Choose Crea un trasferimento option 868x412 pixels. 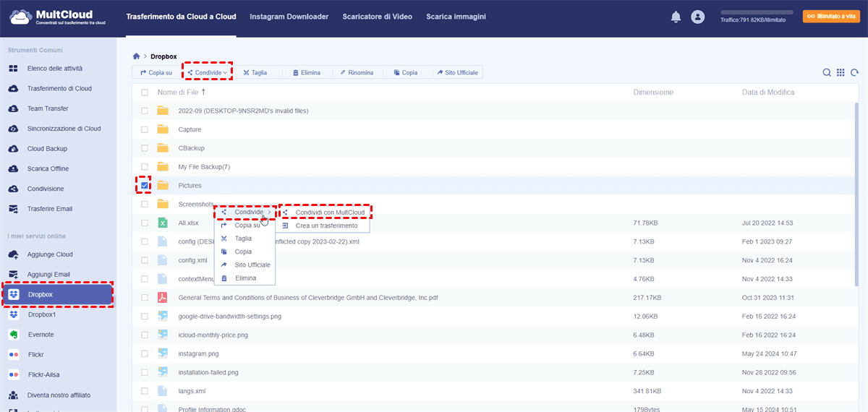pos(323,226)
